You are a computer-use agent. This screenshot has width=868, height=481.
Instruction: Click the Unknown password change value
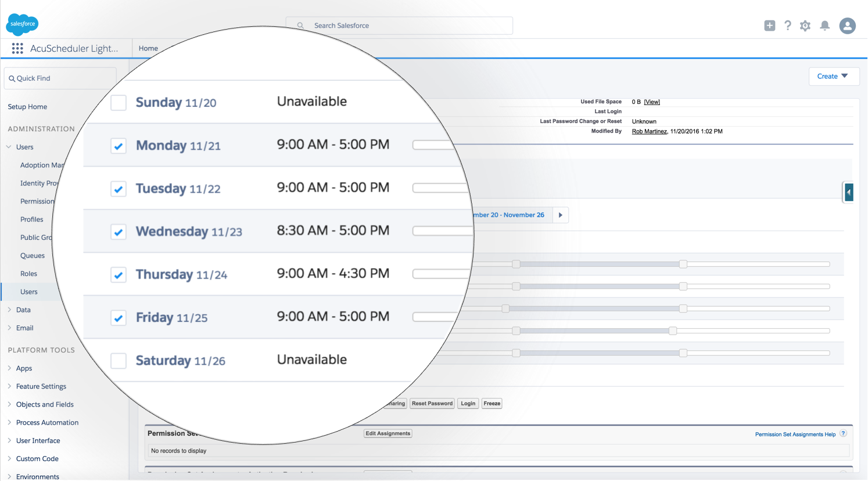[x=644, y=121]
